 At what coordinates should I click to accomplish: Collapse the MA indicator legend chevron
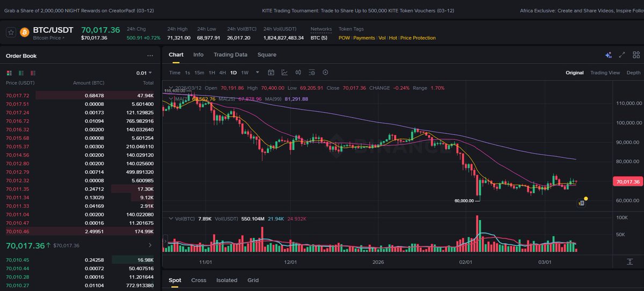(171, 99)
